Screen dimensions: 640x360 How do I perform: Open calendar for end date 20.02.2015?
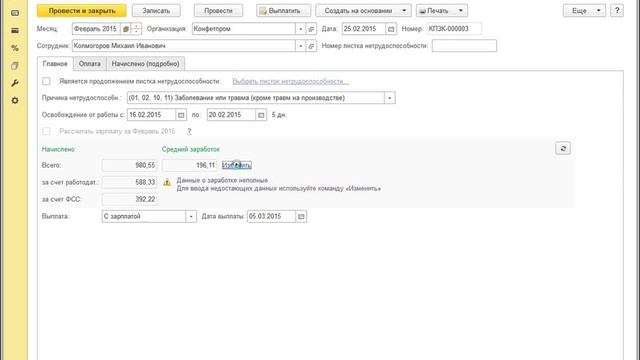(x=261, y=115)
